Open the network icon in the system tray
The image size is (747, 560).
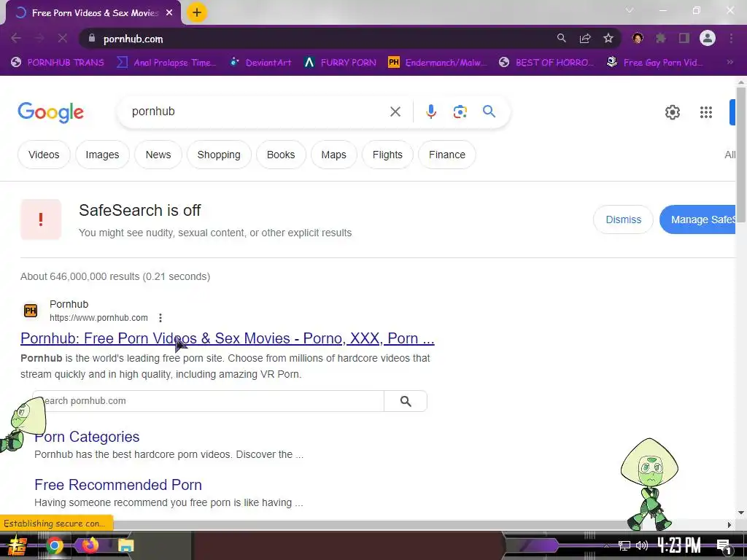[624, 545]
